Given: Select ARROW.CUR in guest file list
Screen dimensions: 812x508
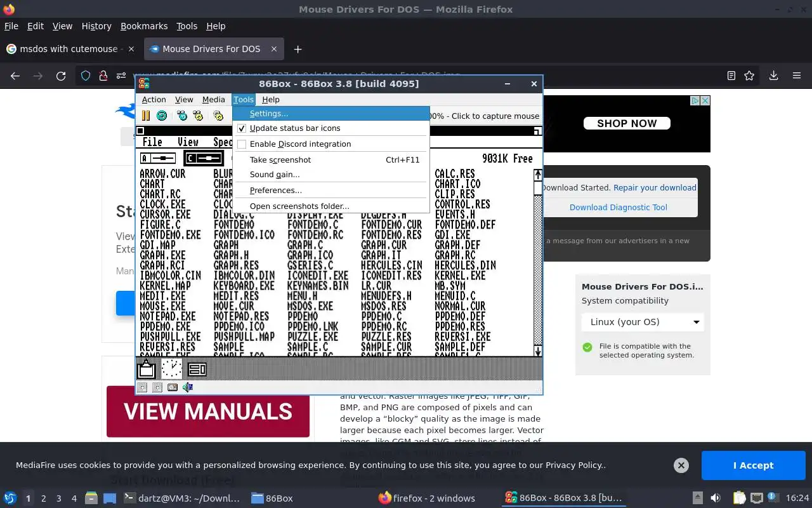Looking at the screenshot, I should click(163, 174).
